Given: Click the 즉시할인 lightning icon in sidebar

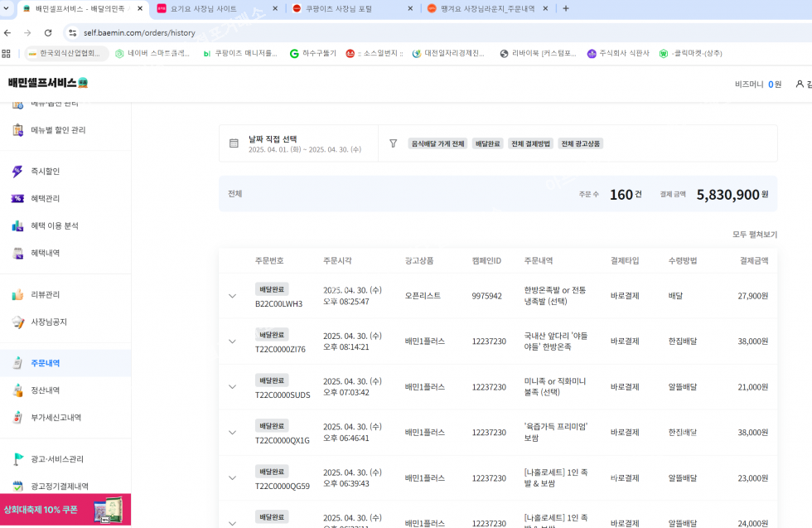Looking at the screenshot, I should [x=17, y=172].
